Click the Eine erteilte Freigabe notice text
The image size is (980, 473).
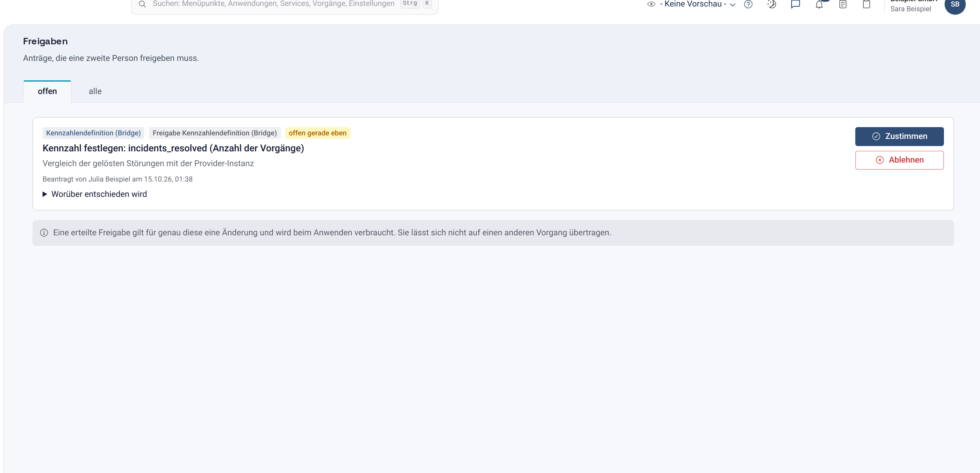pos(332,232)
